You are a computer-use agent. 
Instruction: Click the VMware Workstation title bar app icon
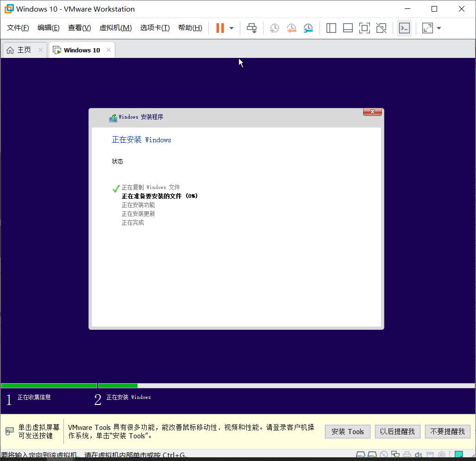pos(9,9)
